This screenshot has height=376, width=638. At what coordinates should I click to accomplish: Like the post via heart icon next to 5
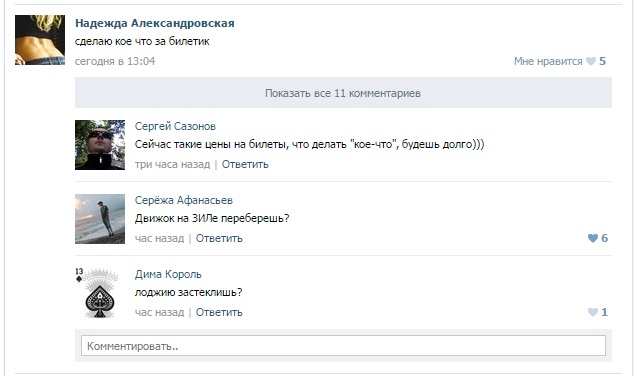tap(591, 61)
